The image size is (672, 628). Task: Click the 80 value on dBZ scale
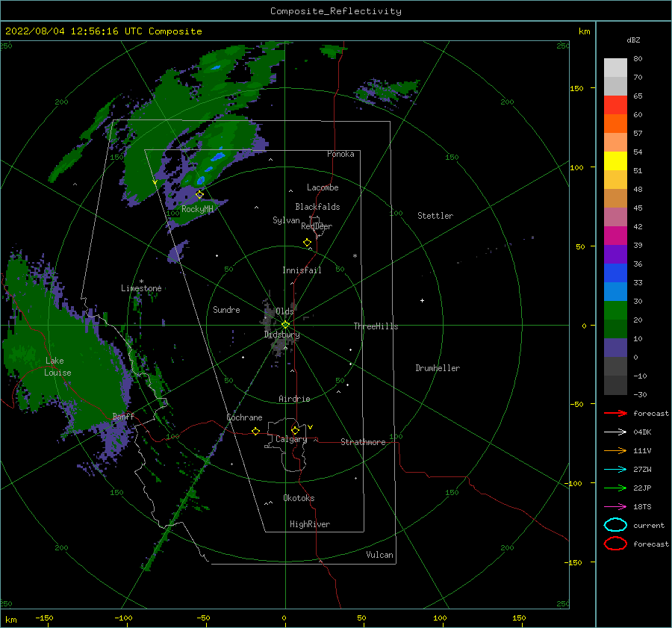(638, 59)
